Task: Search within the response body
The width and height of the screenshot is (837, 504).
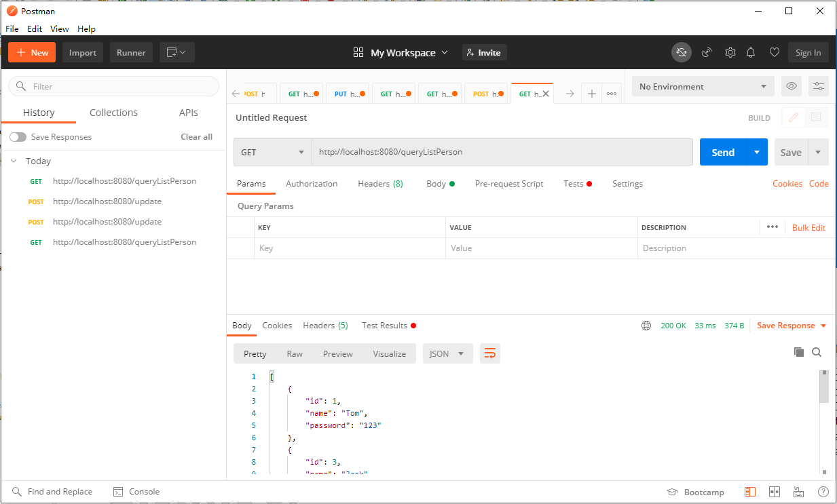Action: (x=817, y=352)
